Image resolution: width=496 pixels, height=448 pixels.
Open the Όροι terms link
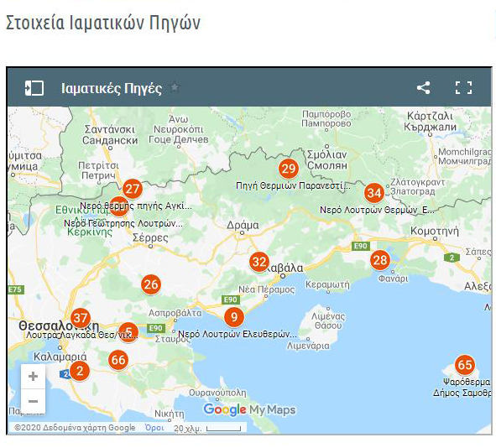(154, 428)
